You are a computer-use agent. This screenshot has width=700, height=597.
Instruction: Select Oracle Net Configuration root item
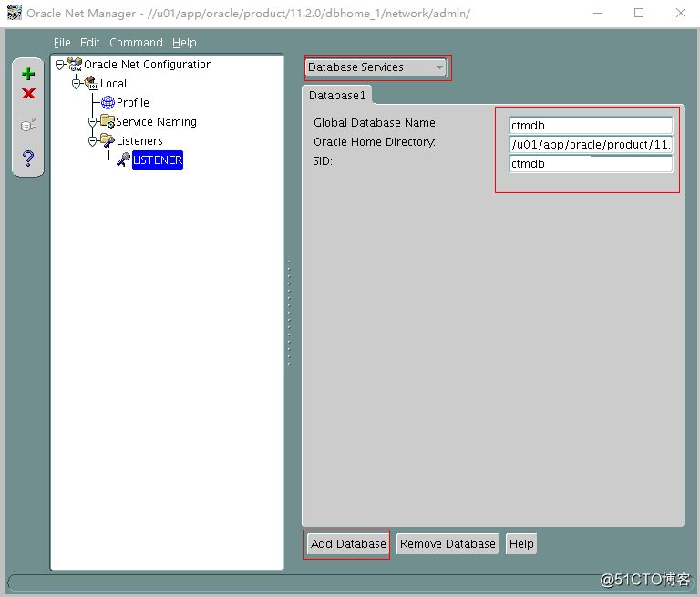coord(148,65)
